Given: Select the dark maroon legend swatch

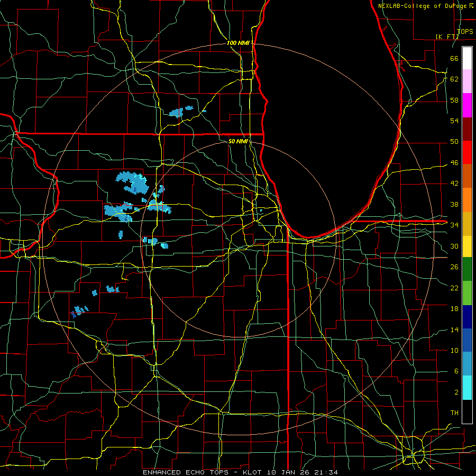Looking at the screenshot, I should (467, 129).
